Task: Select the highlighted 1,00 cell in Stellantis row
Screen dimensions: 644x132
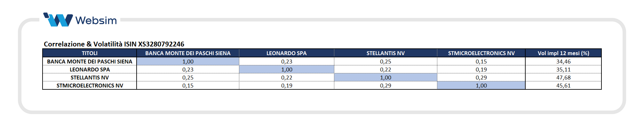Action: tap(386, 78)
